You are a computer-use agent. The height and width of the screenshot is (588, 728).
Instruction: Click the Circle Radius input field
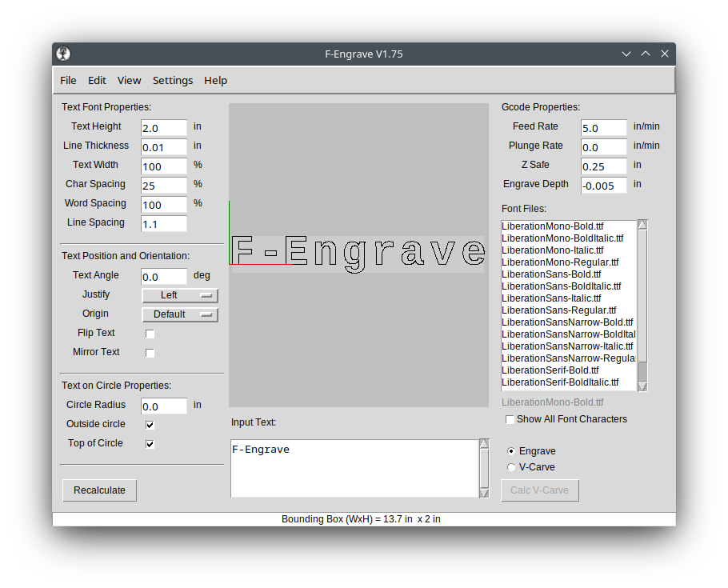coord(164,406)
